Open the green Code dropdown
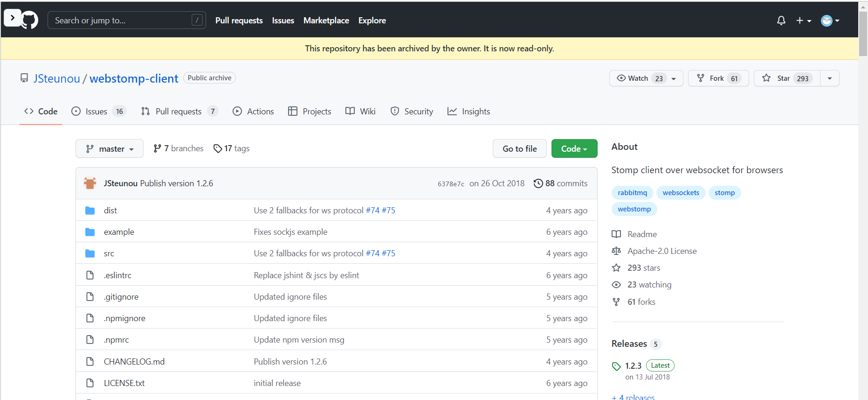868x400 pixels. coord(574,148)
